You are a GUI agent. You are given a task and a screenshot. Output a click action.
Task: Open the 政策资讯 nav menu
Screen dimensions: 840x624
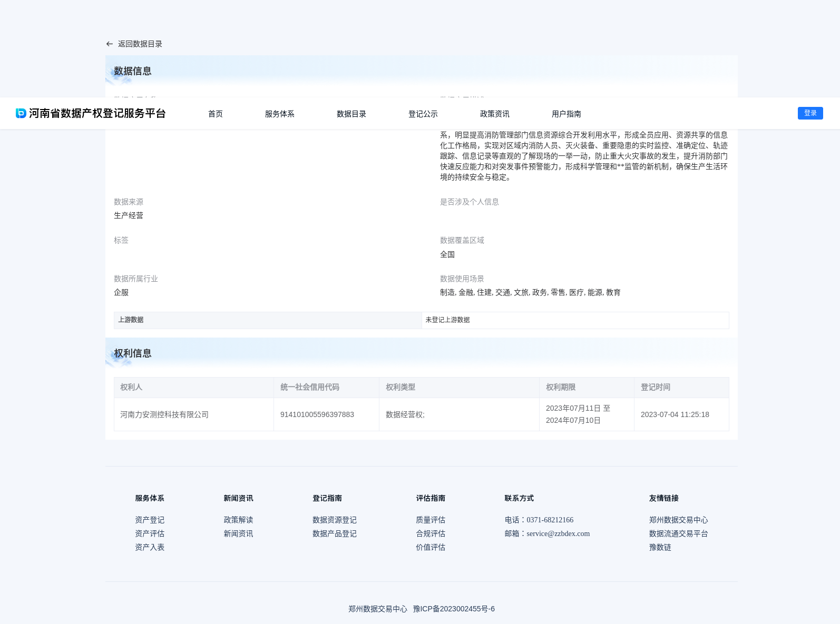click(x=495, y=114)
